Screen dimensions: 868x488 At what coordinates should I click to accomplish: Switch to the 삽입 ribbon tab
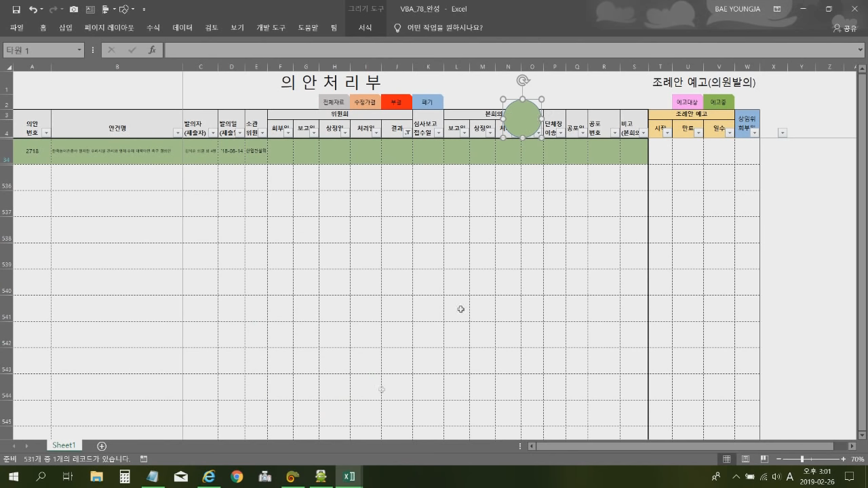click(66, 28)
